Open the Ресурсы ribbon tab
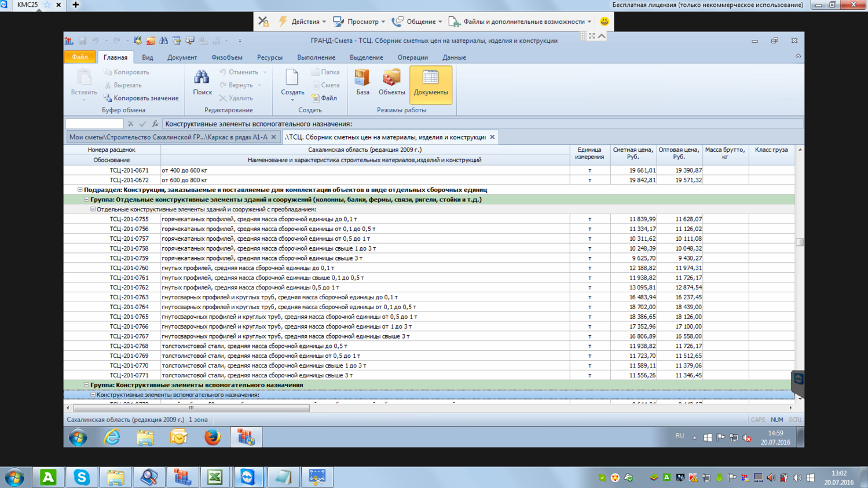This screenshot has width=868, height=488. (x=269, y=57)
